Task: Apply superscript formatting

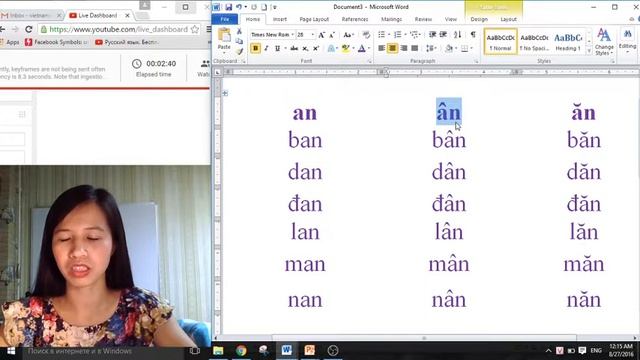Action: [316, 48]
